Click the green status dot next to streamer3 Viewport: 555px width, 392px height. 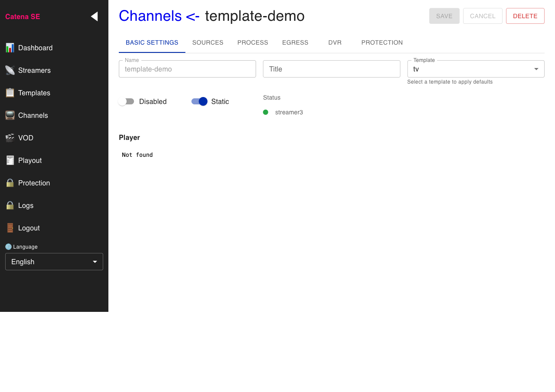265,112
